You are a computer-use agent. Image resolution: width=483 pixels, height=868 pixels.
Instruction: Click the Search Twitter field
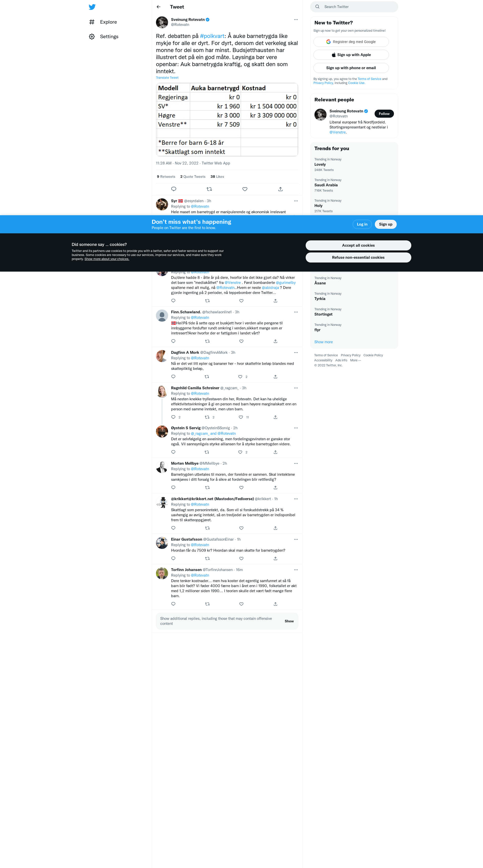tap(354, 7)
